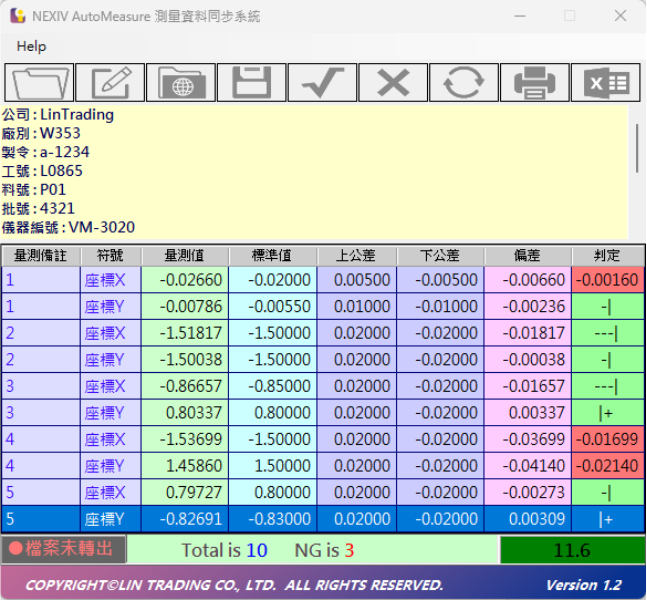Click the 偏差 column header
Viewport: 647px width, 600px height.
(x=527, y=255)
